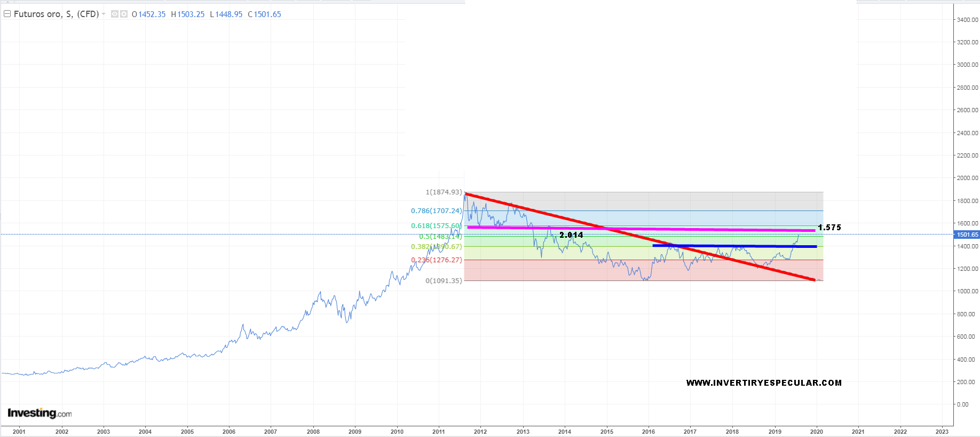Open dropdown arrow next to Futuros oro title

[x=104, y=14]
